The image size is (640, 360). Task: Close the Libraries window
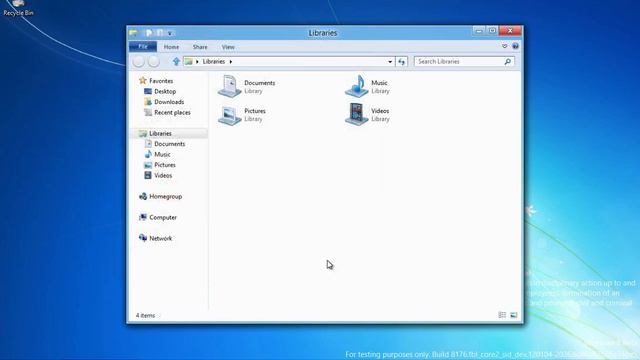(x=510, y=31)
